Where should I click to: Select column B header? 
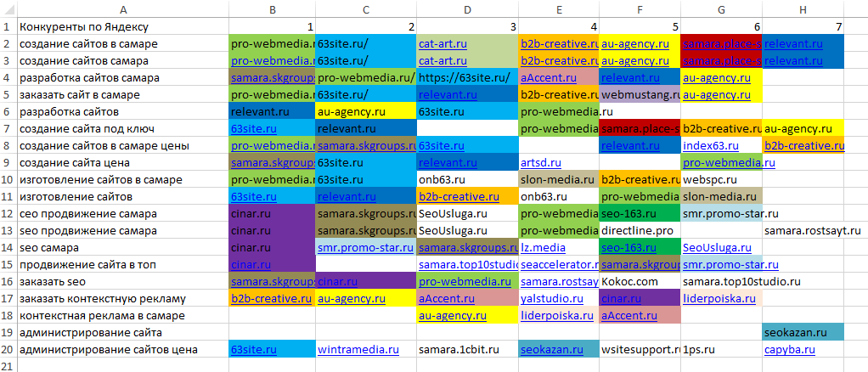coord(272,8)
